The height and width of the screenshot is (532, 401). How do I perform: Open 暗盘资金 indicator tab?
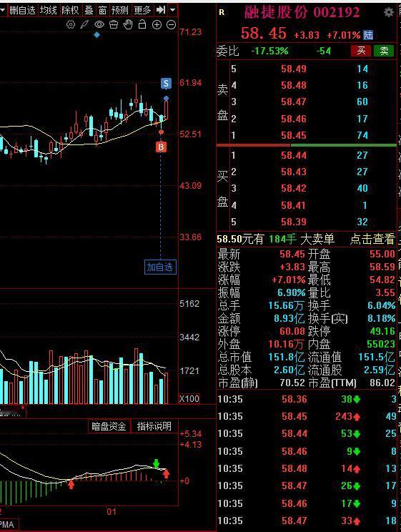coord(109,426)
